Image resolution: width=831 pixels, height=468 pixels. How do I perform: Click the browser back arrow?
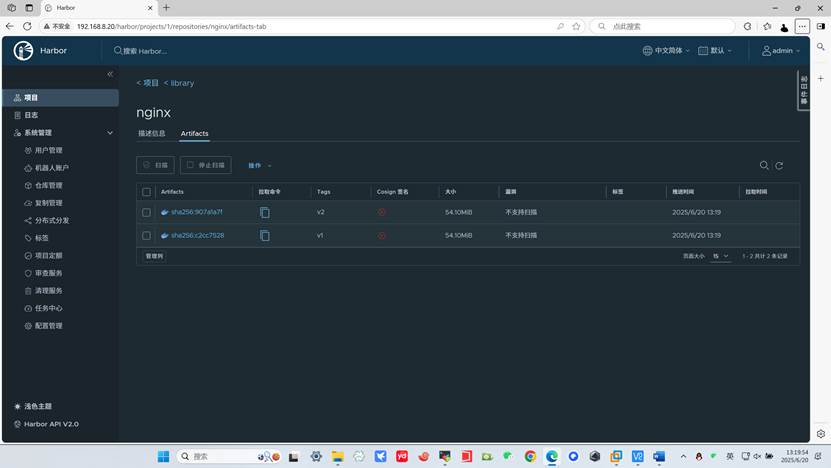(10, 26)
